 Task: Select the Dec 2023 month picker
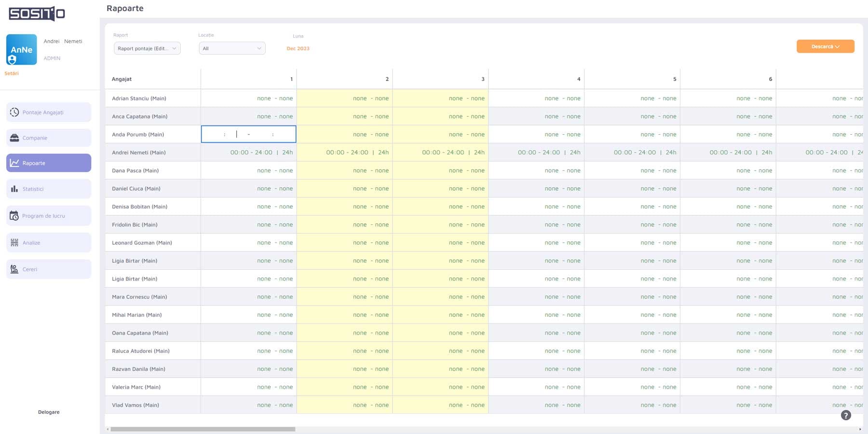(x=298, y=48)
